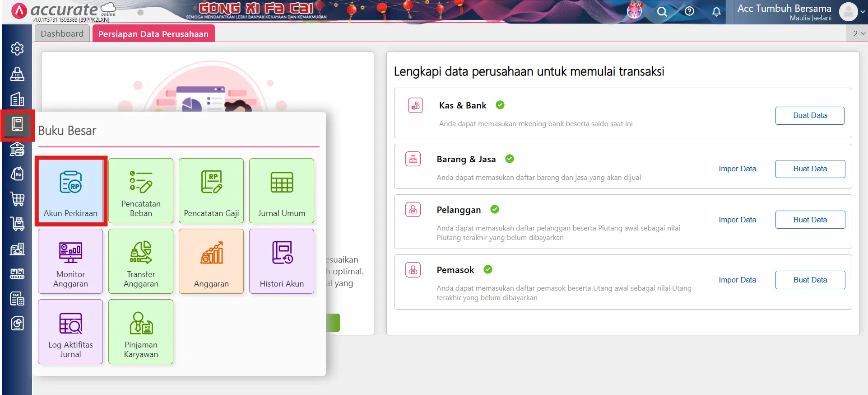Open the Pinjaman Karyawan tile
This screenshot has width=868, height=395.
(x=141, y=332)
